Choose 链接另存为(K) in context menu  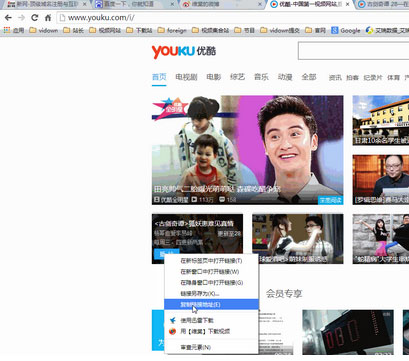[x=211, y=294]
